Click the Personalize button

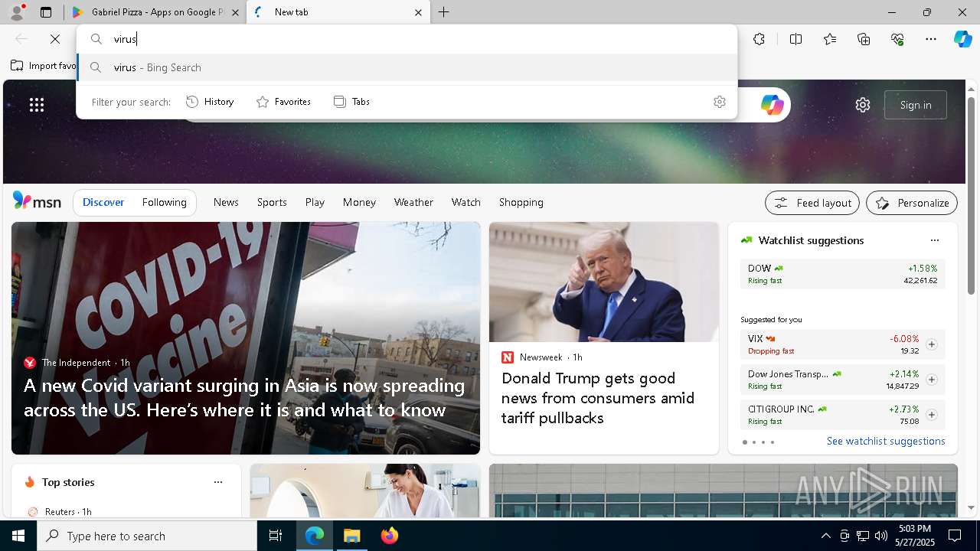click(x=912, y=203)
